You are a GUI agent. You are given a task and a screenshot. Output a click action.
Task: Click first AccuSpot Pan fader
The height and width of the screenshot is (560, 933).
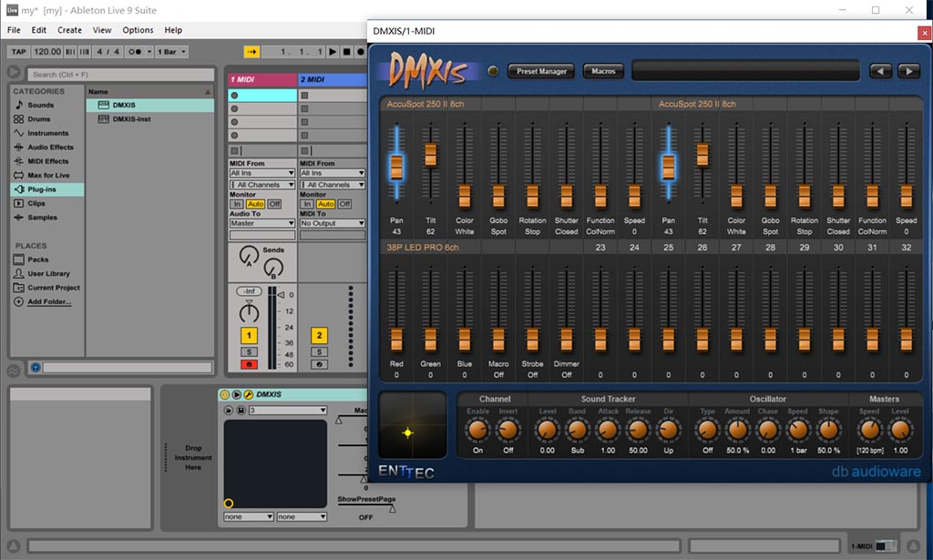pyautogui.click(x=396, y=167)
